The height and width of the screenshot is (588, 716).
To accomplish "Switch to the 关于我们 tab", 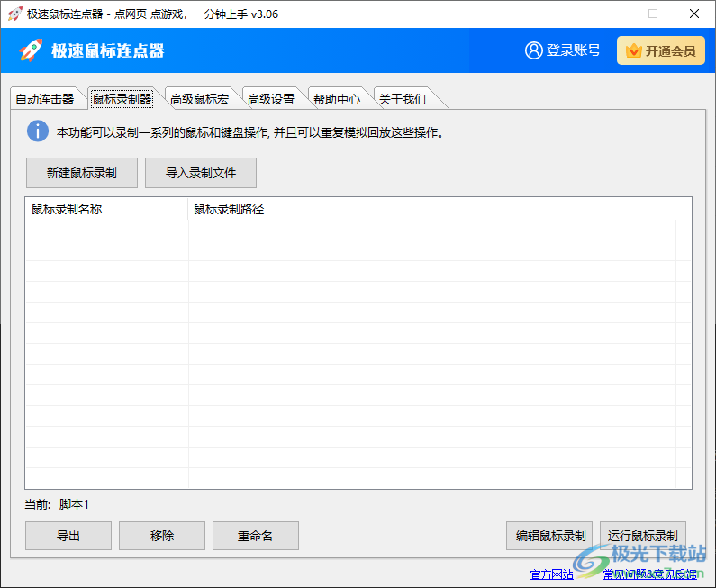I will click(x=403, y=99).
